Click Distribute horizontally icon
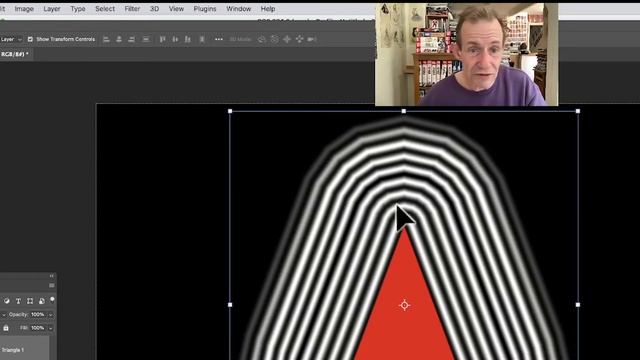 point(202,39)
